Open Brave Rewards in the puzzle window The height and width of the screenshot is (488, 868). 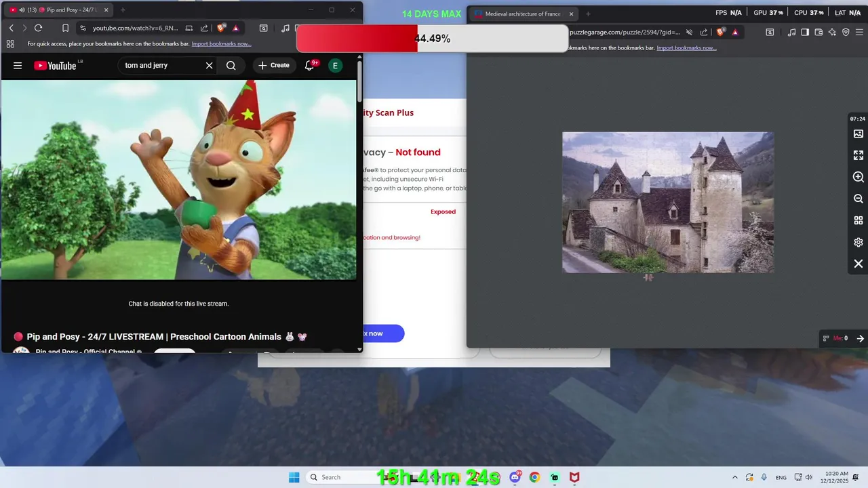click(x=735, y=32)
